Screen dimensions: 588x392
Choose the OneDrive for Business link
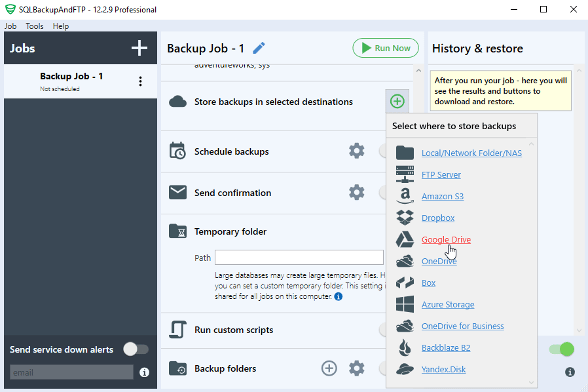tap(462, 326)
